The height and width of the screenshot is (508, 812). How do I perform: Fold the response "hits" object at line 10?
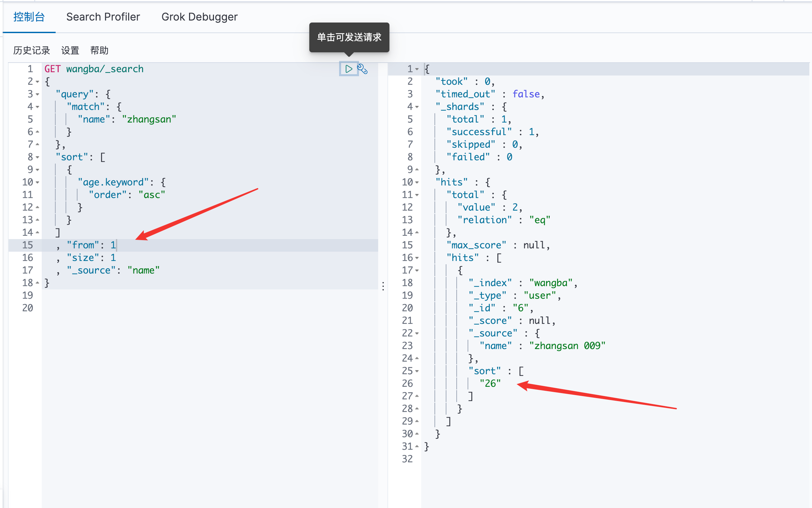pyautogui.click(x=417, y=182)
